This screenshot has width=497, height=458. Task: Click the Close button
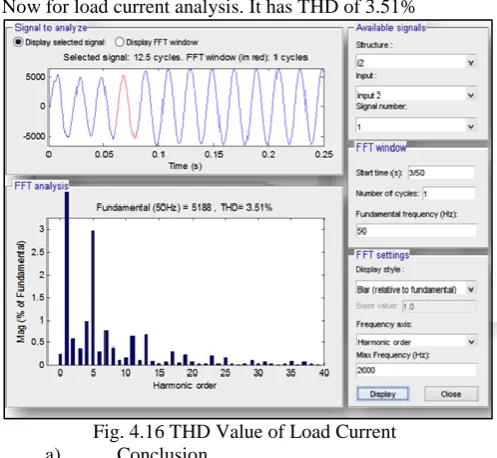click(x=451, y=394)
